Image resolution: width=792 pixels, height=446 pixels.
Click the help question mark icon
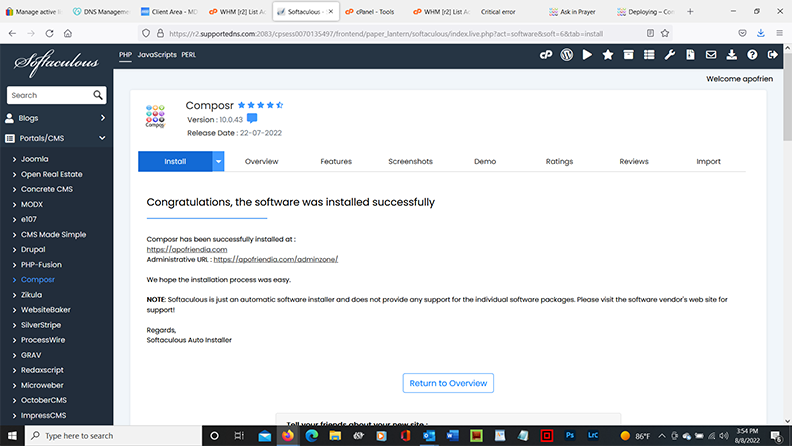click(x=753, y=55)
